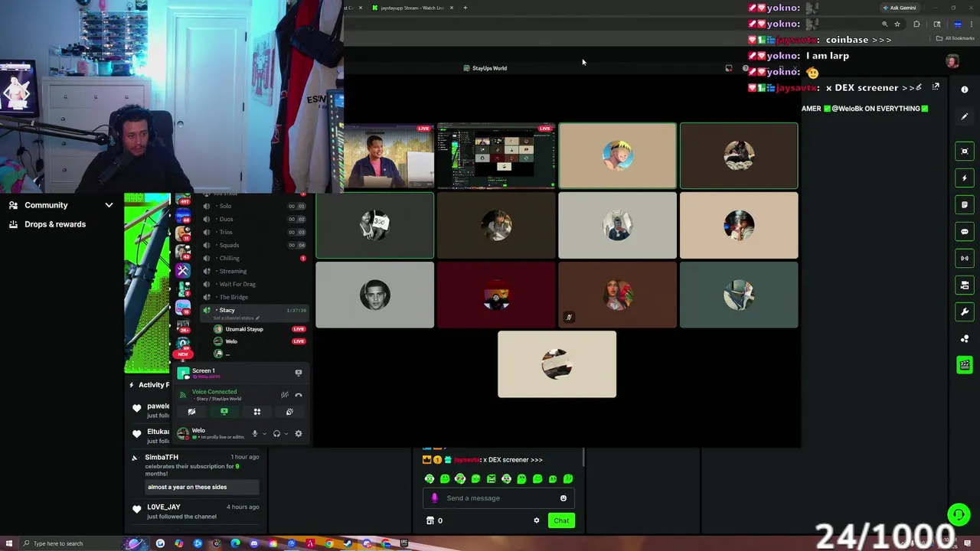Select the Stacy voice channel

tap(254, 310)
